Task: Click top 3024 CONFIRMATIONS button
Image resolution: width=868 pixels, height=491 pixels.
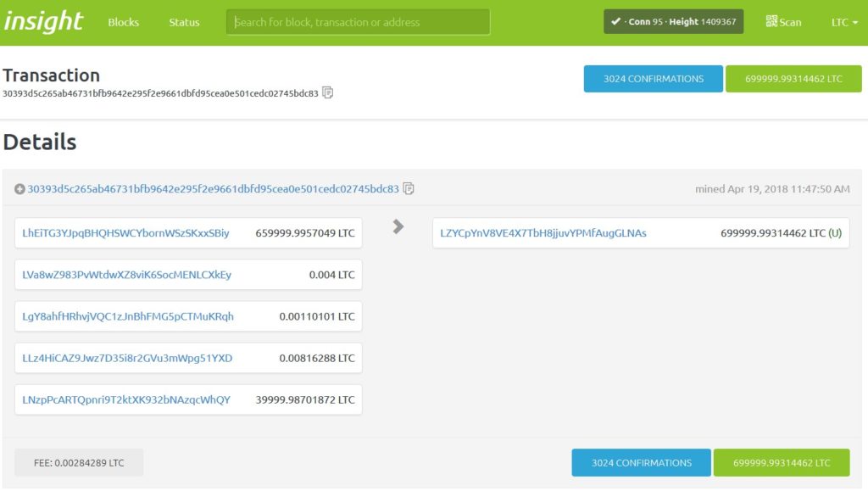Action: (654, 79)
